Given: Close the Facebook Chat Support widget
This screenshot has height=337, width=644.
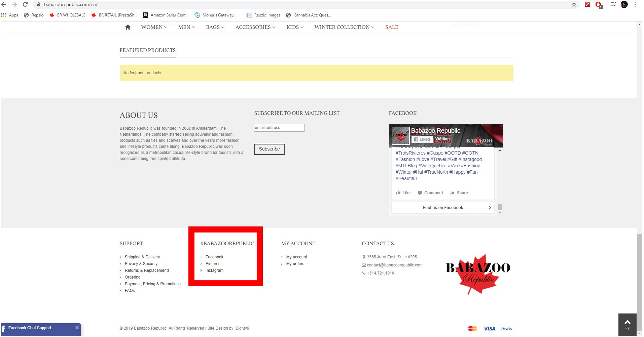Looking at the screenshot, I should (77, 328).
